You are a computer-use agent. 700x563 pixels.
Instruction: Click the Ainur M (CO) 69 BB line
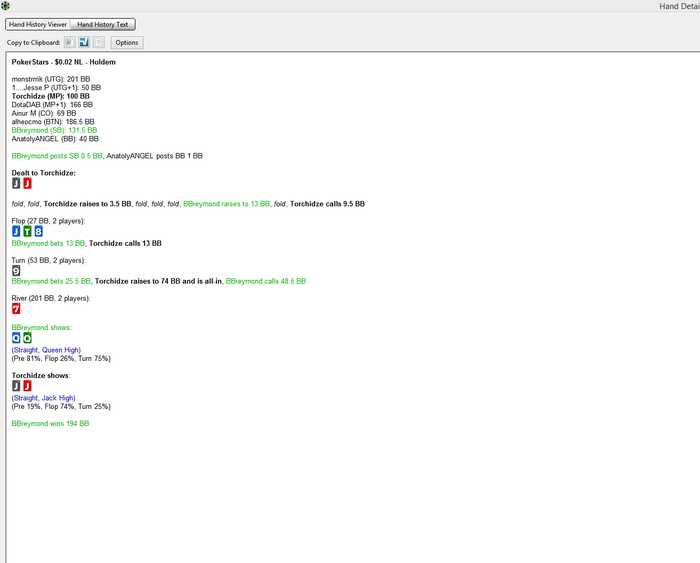tap(44, 113)
